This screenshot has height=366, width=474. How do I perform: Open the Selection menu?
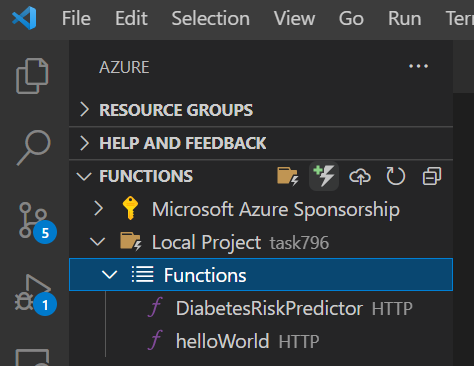coord(211,18)
